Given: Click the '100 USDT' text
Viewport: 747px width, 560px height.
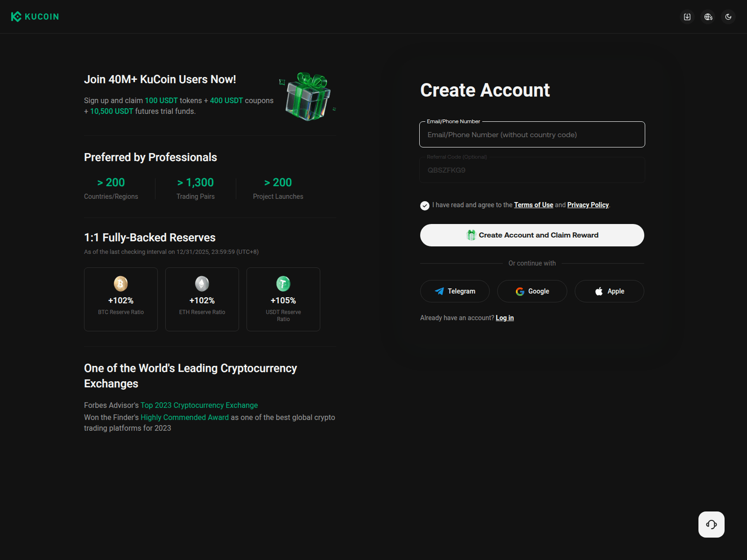Looking at the screenshot, I should click(161, 100).
